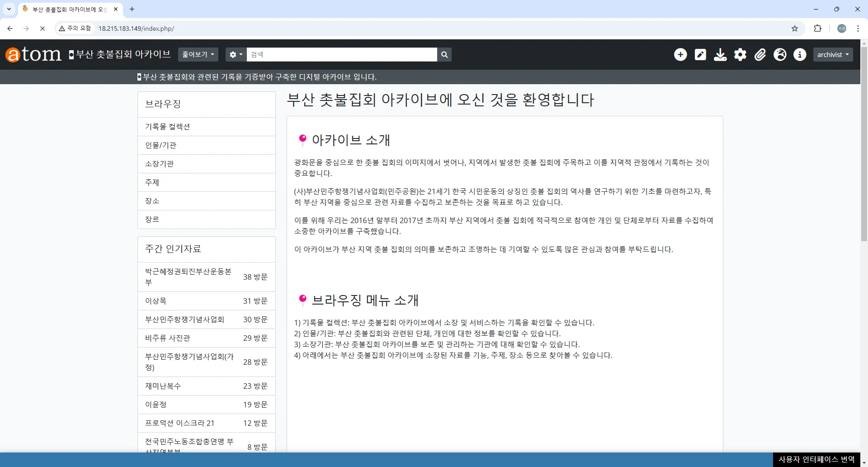
Task: Open Chrome three-dot menu
Action: pyautogui.click(x=858, y=29)
